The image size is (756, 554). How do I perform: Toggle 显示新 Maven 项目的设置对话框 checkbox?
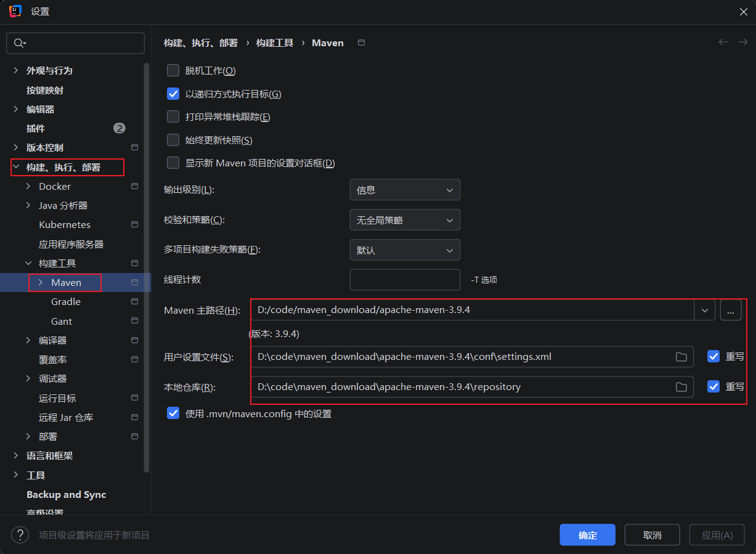point(173,163)
